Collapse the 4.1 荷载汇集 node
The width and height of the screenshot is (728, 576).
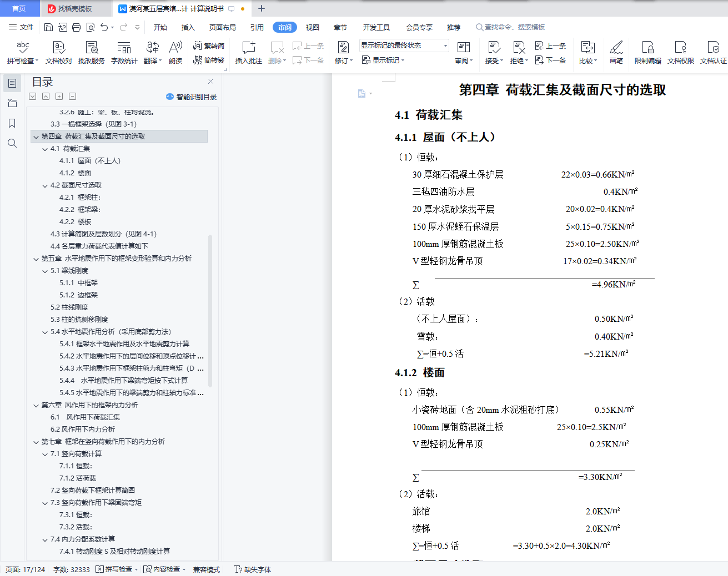45,149
